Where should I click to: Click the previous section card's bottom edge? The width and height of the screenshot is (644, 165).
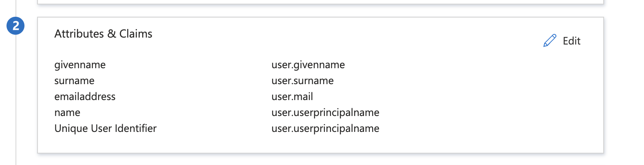pyautogui.click(x=320, y=4)
